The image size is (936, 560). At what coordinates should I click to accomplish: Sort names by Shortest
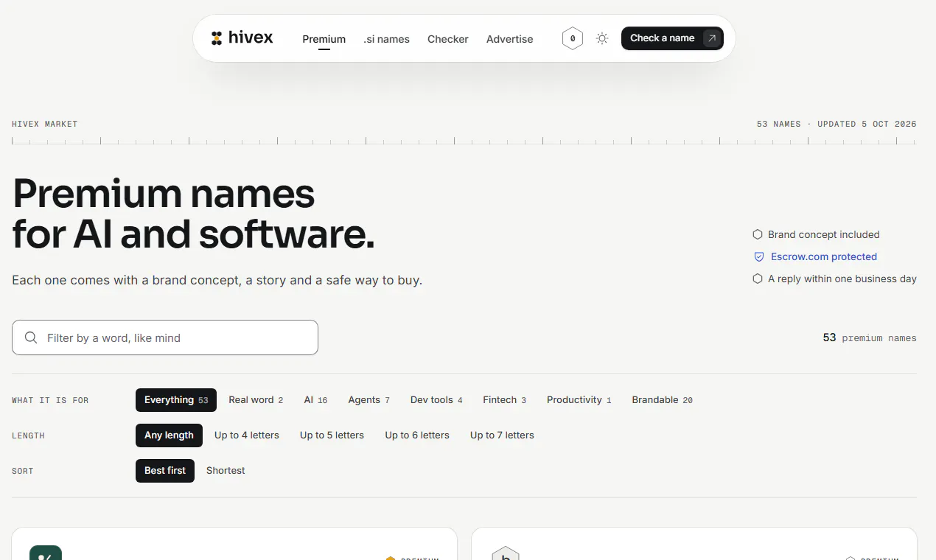click(226, 471)
